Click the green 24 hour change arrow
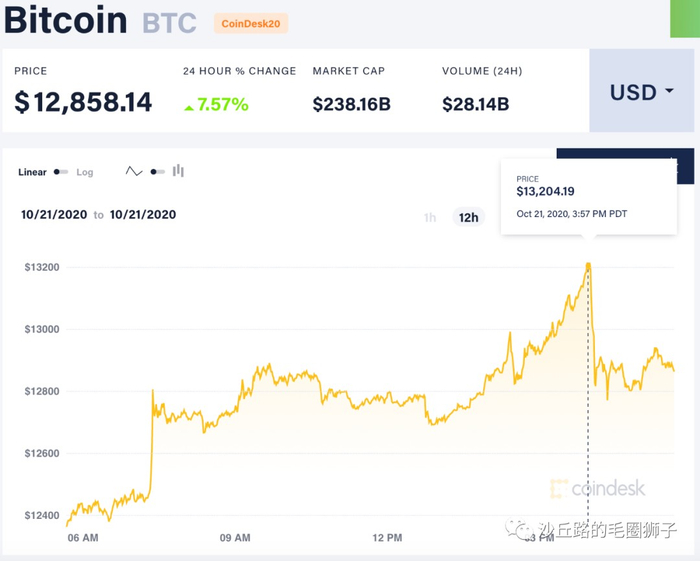 (189, 104)
